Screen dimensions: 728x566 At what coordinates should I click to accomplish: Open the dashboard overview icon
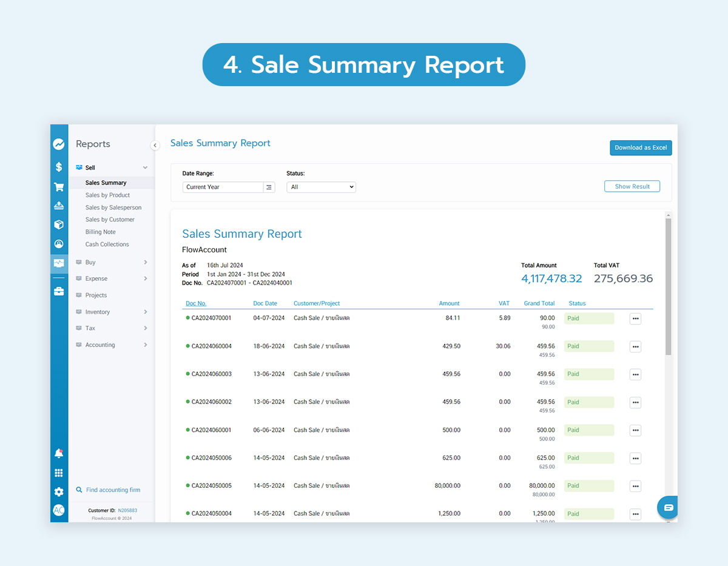[x=59, y=144]
